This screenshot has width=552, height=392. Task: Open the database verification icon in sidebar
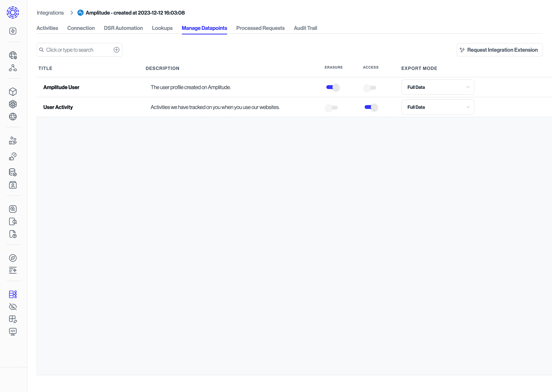pos(13,172)
